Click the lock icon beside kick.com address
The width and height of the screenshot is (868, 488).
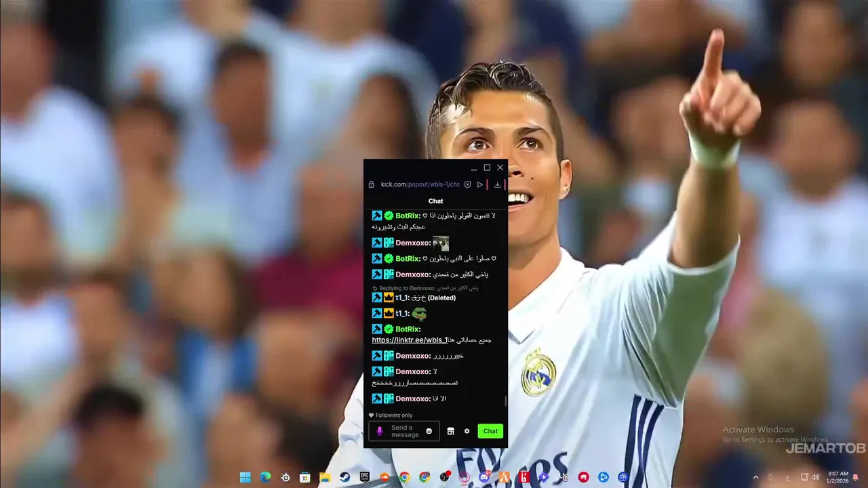[371, 184]
